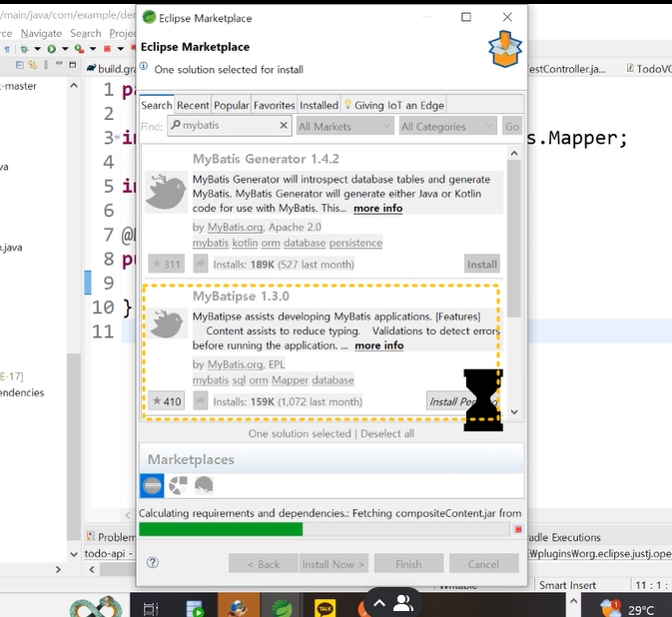Click the Cancel button
The width and height of the screenshot is (672, 617).
pyautogui.click(x=484, y=564)
